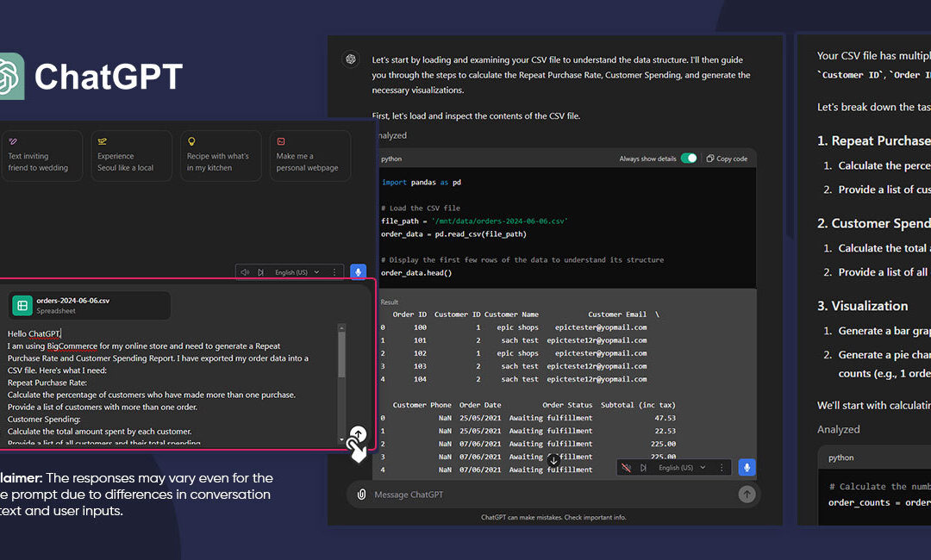Select the 'Experience Seoul like a local' suggestion
Screen dimensions: 931x560
pos(131,155)
